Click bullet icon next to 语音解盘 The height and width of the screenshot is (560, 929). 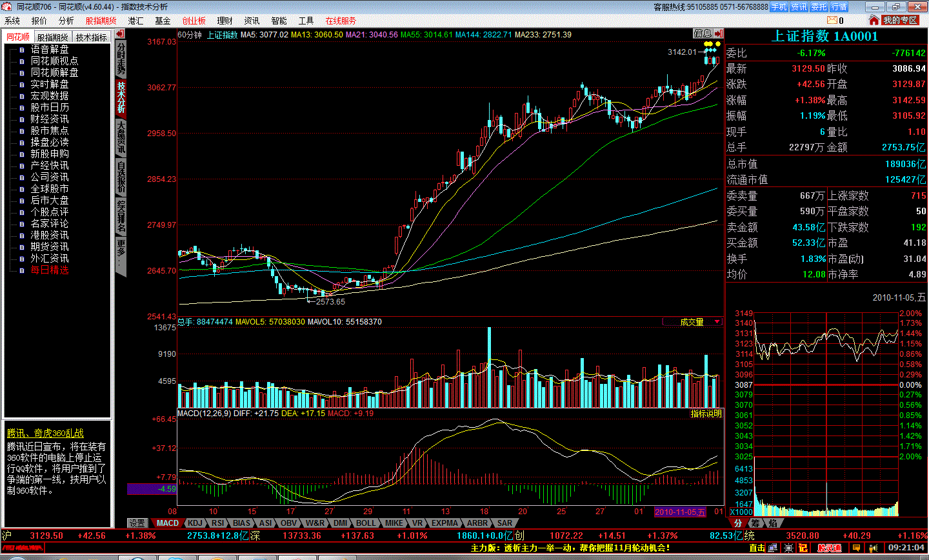(x=21, y=50)
